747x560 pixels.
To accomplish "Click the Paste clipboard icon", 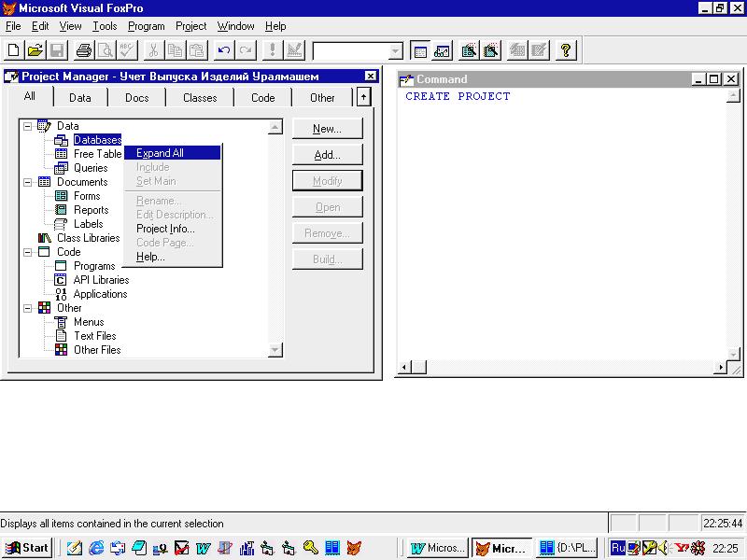I will pyautogui.click(x=197, y=50).
